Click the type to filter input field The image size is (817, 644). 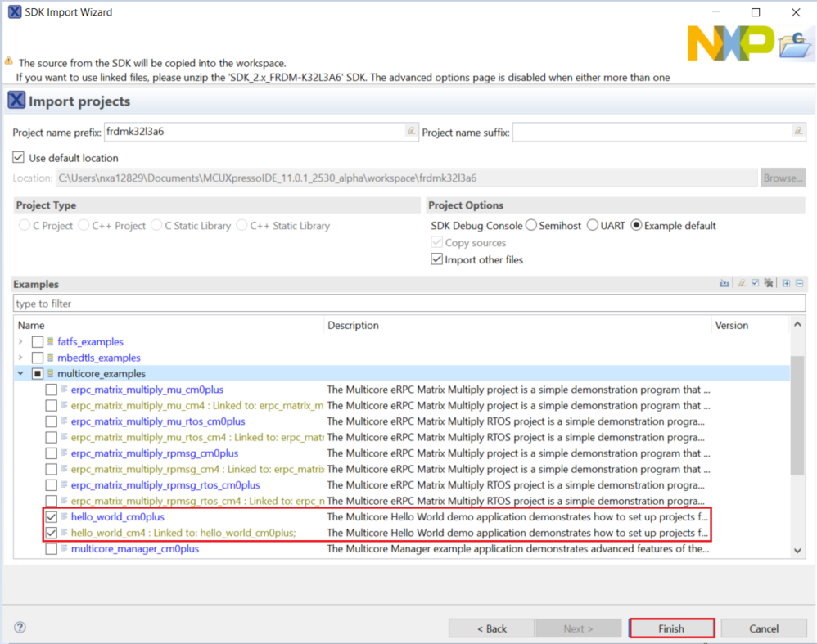click(409, 304)
